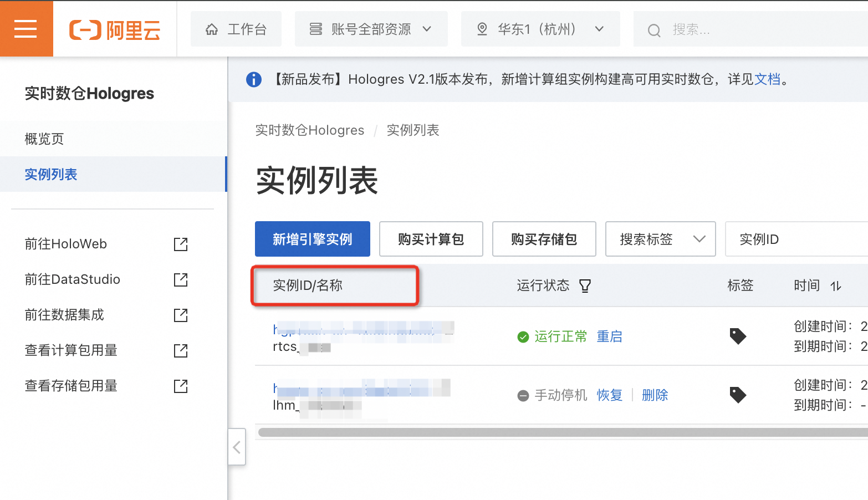
Task: Expand the 账号全部资源 resource dropdown
Action: click(371, 29)
